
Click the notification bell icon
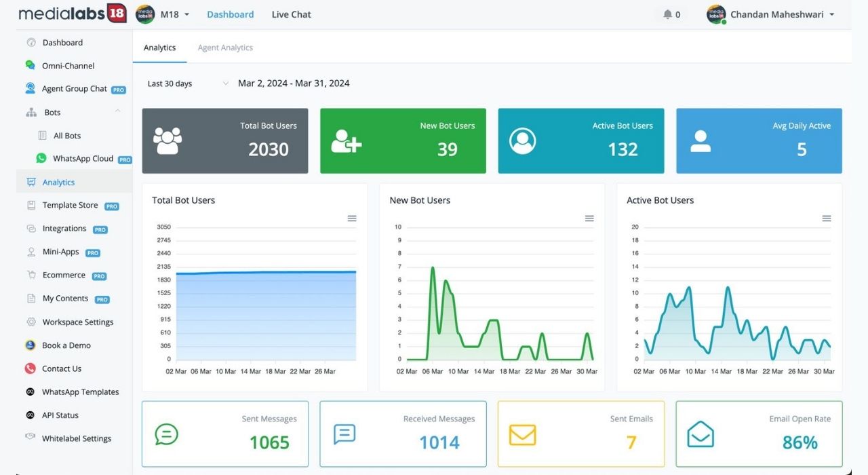coord(667,14)
